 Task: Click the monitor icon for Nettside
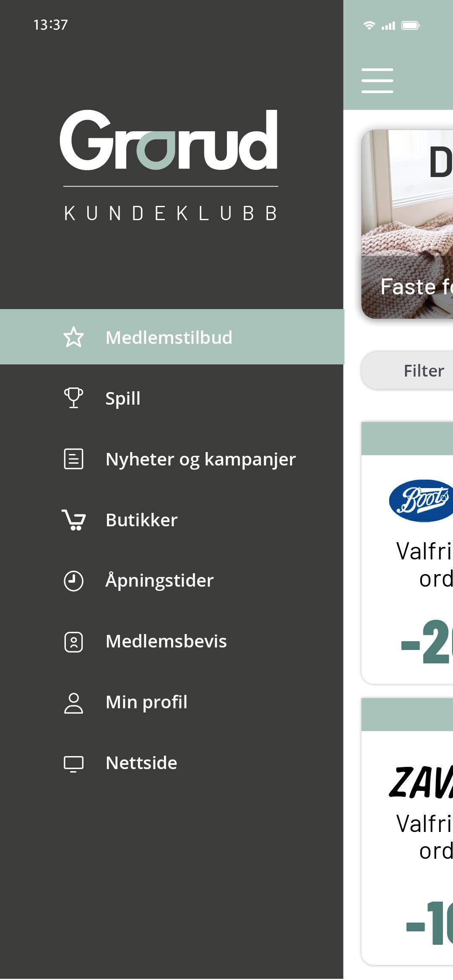pyautogui.click(x=73, y=763)
